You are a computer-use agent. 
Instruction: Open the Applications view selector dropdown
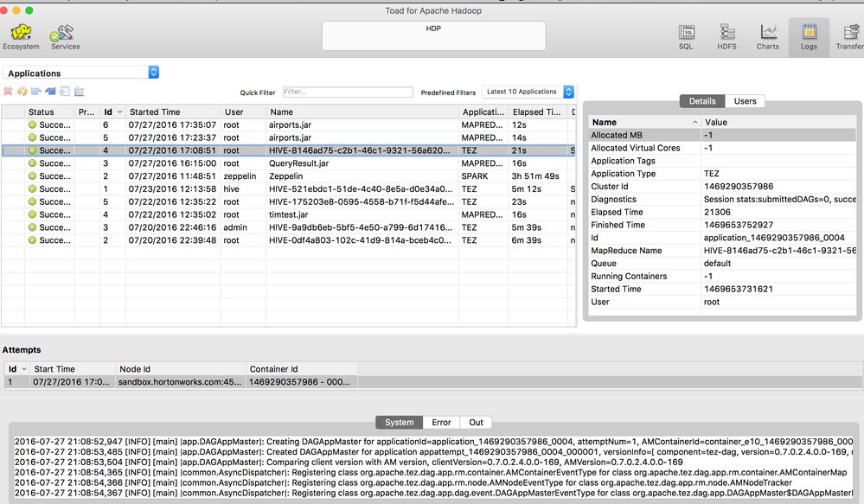[154, 73]
